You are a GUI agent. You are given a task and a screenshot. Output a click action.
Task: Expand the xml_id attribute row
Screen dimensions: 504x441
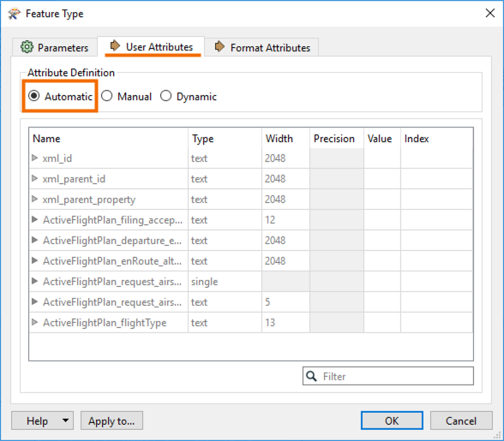(x=34, y=158)
